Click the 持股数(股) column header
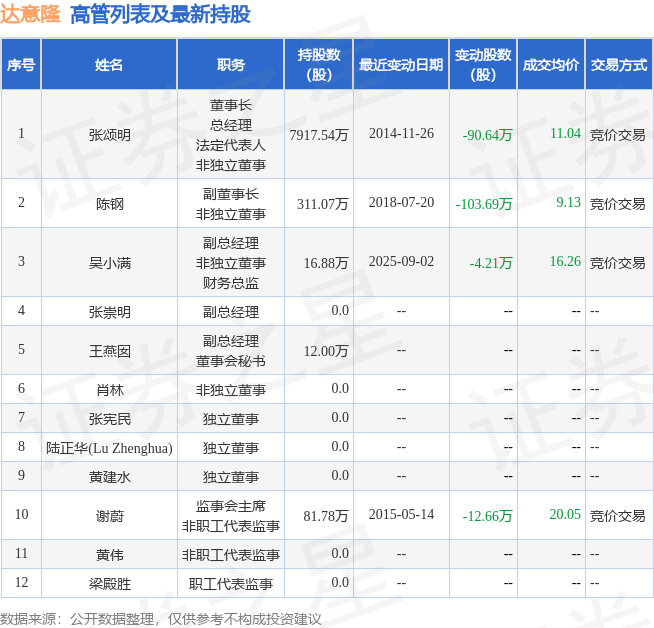The width and height of the screenshot is (654, 628). (x=319, y=65)
